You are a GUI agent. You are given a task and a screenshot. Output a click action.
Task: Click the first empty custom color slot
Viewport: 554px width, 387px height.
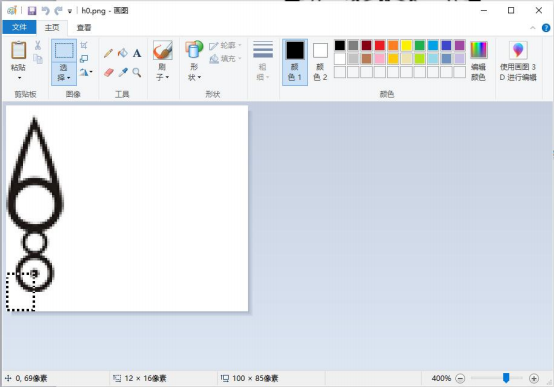click(340, 72)
